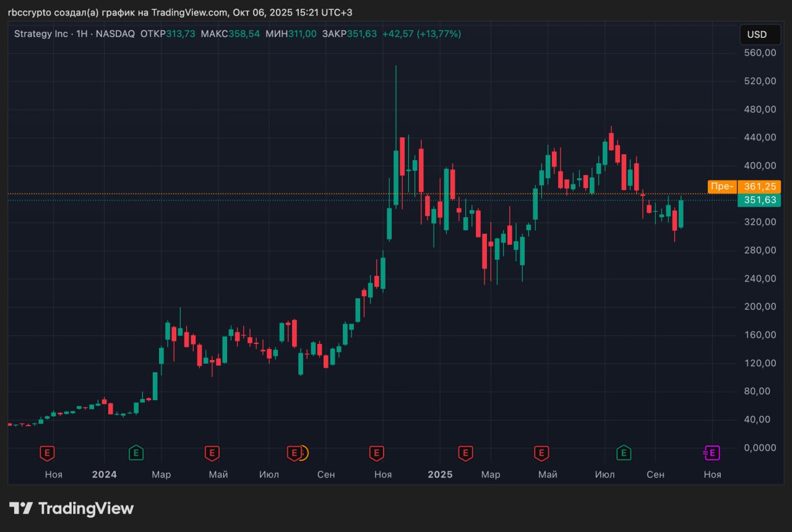
Task: Click the green earnings marker above Июл 2025
Action: click(624, 453)
